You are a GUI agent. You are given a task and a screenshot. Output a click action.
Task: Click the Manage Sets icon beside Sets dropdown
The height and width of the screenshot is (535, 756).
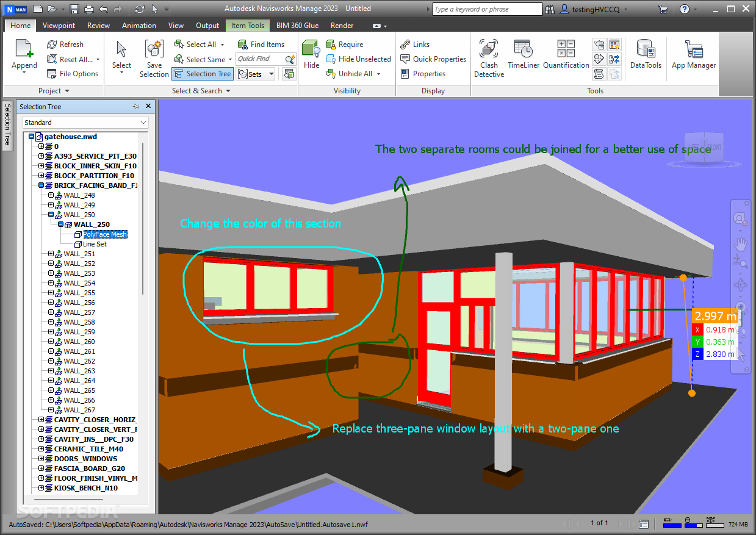point(289,74)
